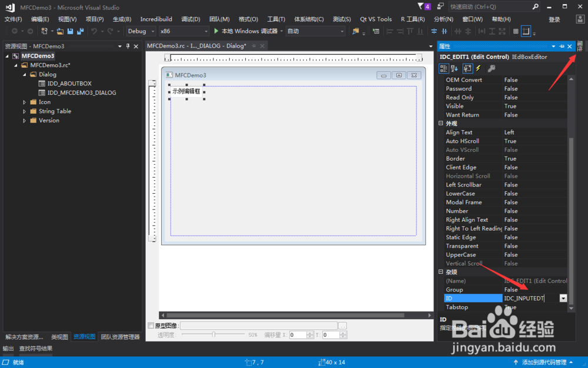This screenshot has height=368, width=588.
Task: Click the 透明度 transparency slider
Action: tap(213, 334)
